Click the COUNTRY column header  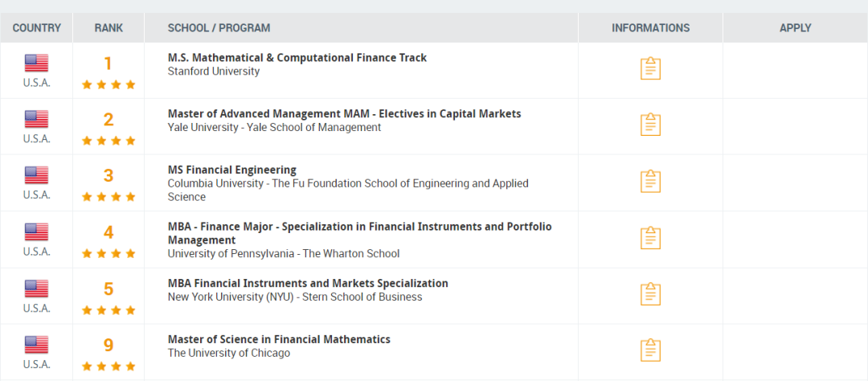point(36,27)
